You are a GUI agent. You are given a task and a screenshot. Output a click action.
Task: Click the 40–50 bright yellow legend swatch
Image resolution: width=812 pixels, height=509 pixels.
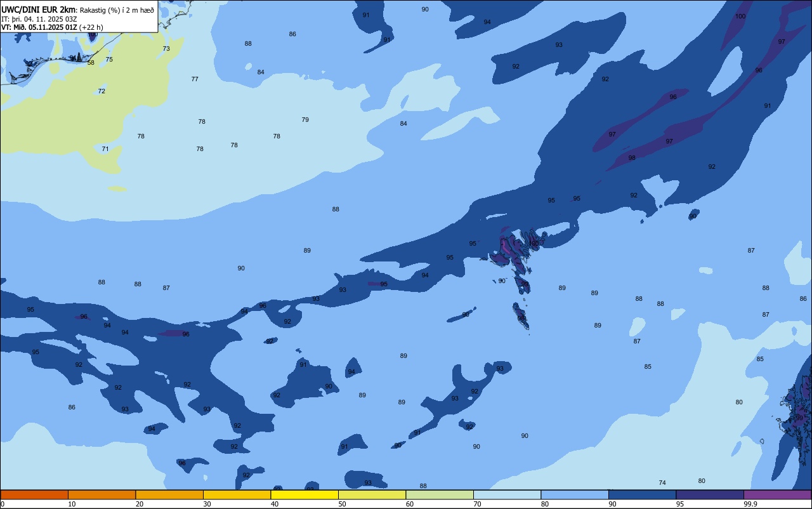[304, 494]
